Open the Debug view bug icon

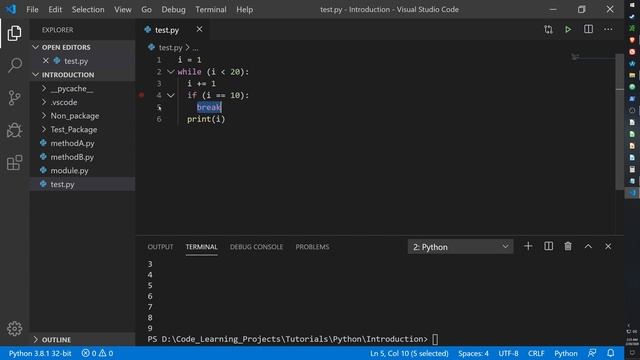coord(14,131)
